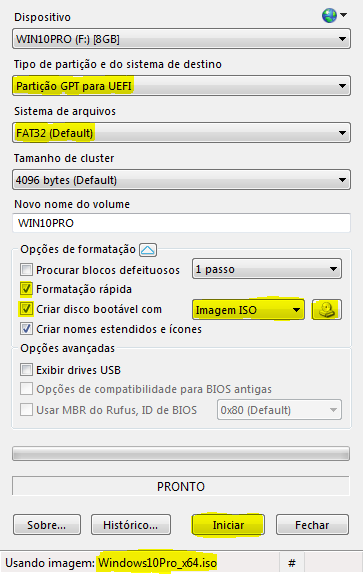This screenshot has height=574, width=363.
Task: Enable Procurar blocos defeituosos checkbox
Action: coord(26,270)
